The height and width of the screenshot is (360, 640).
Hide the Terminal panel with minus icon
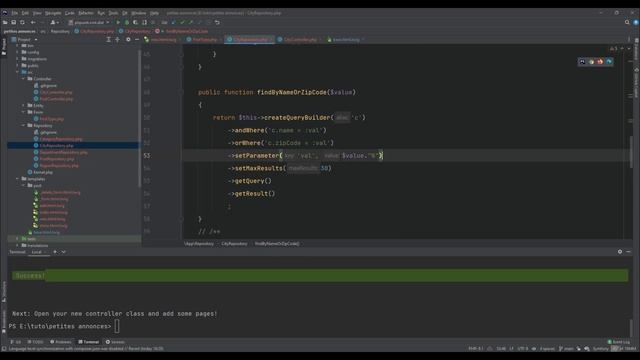628,252
